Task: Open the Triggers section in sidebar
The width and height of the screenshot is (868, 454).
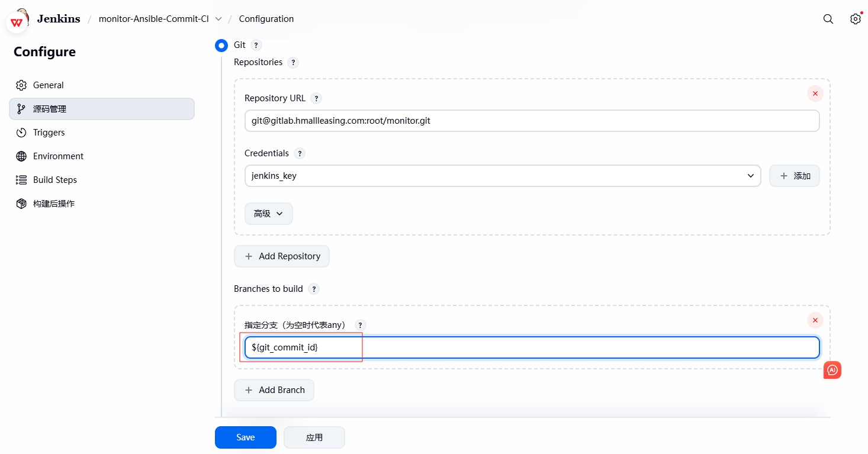Action: (x=49, y=133)
